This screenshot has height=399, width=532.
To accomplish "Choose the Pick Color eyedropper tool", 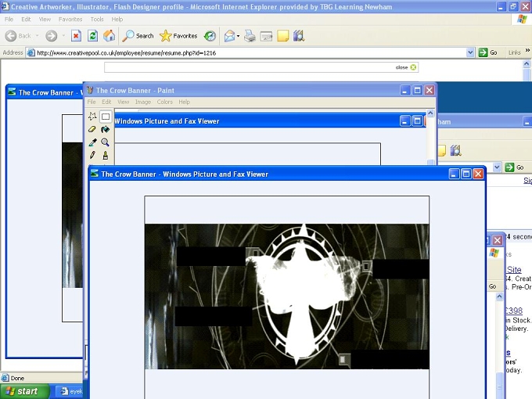I will coord(92,142).
